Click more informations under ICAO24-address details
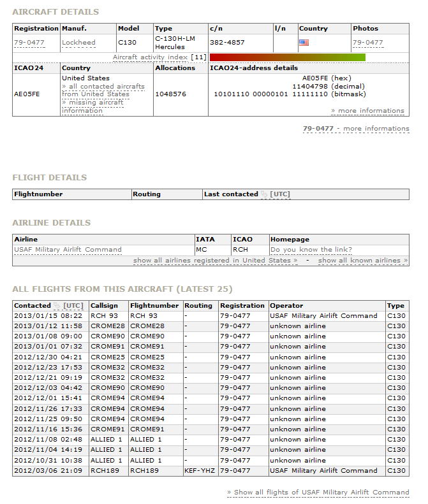Screen dimensions: 428x504 367,111
